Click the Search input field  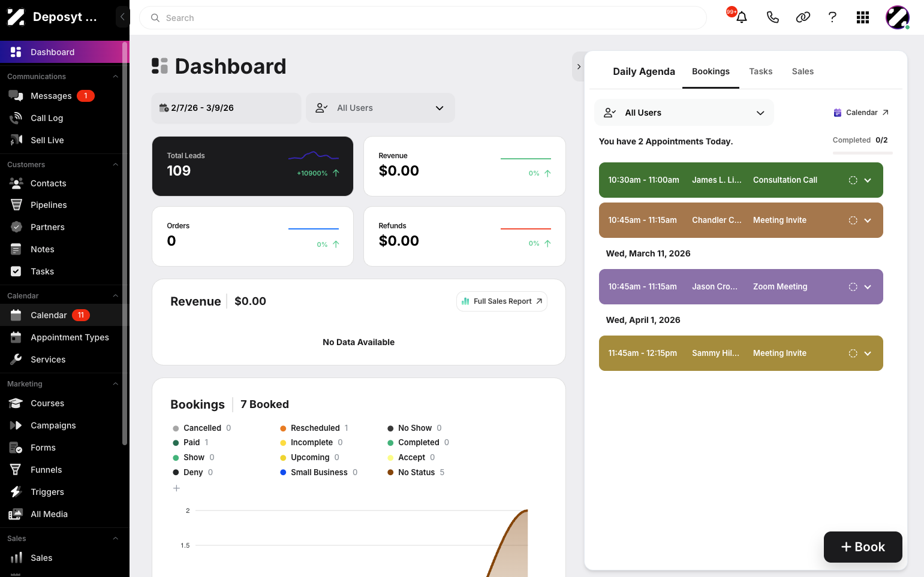(x=423, y=18)
